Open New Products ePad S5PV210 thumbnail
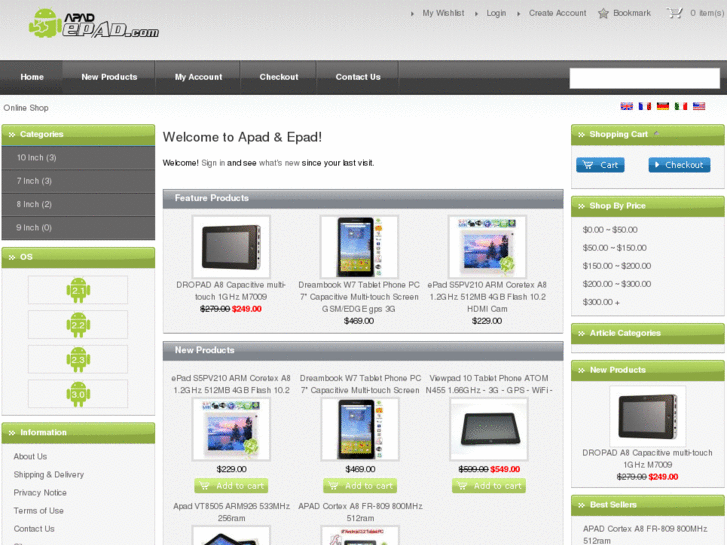Screen dimensions: 727x545 231,430
